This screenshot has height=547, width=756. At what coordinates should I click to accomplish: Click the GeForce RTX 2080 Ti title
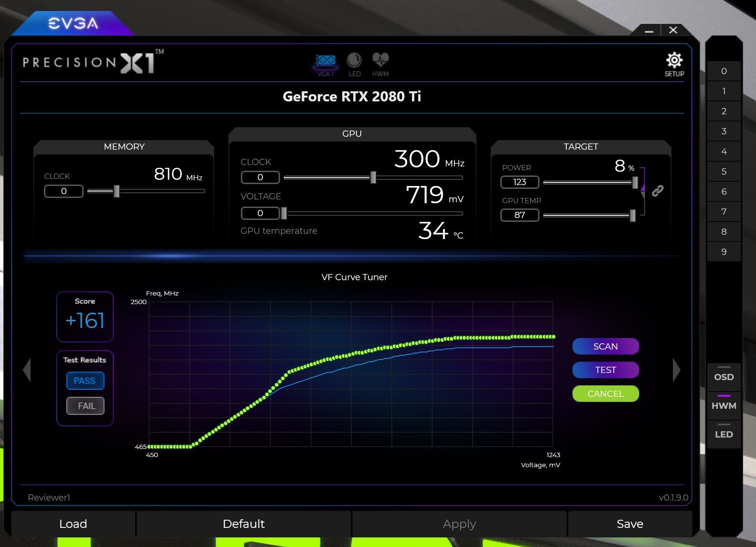352,97
